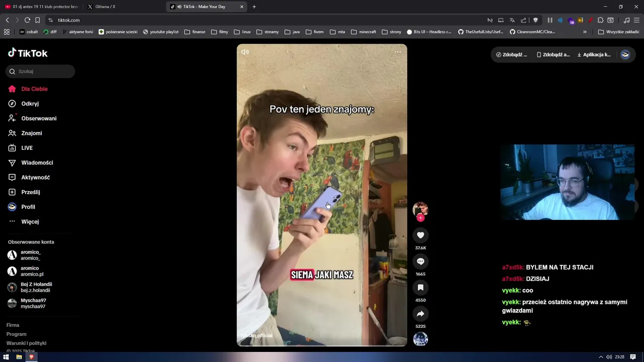Bookmark this page in toolbar
644x362 pixels.
point(37,20)
